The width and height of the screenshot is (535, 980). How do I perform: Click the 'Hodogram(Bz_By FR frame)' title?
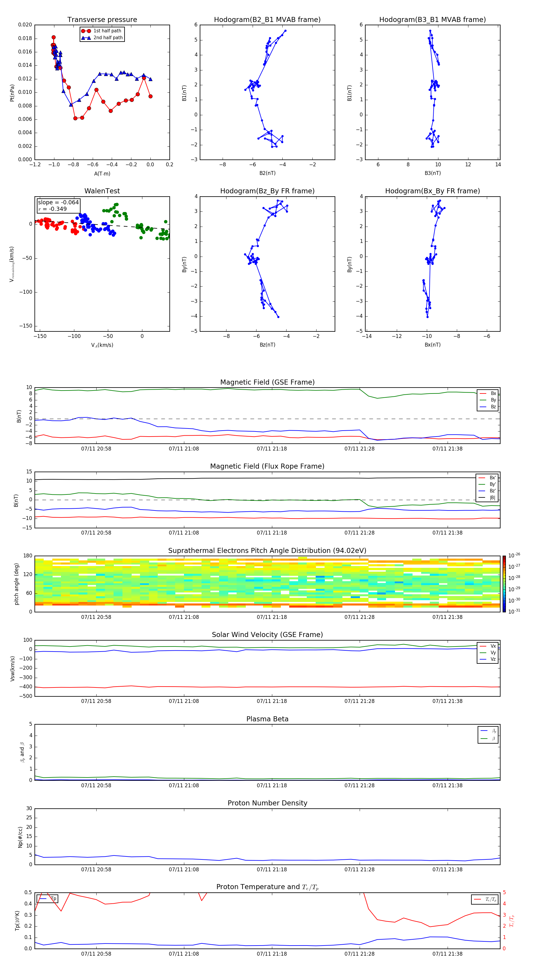267,191
